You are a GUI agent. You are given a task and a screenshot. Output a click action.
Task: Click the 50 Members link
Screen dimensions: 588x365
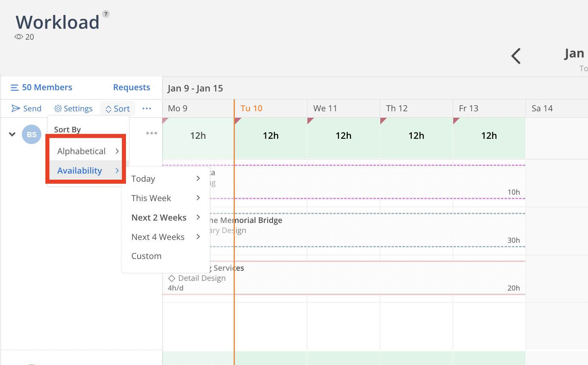tap(47, 87)
